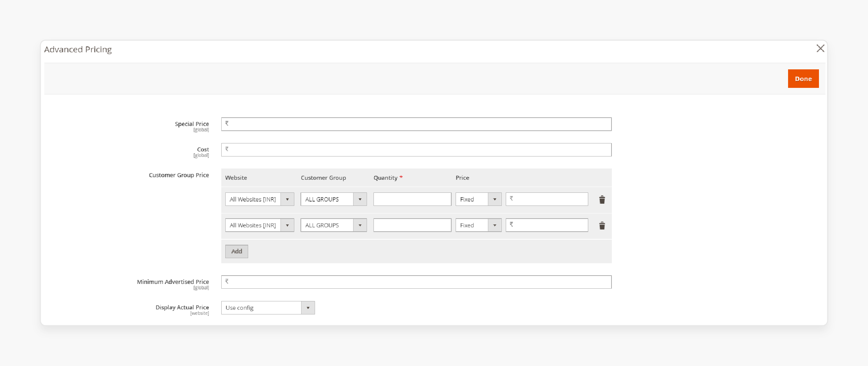Click the first row price amount field
The height and width of the screenshot is (366, 868).
(547, 199)
